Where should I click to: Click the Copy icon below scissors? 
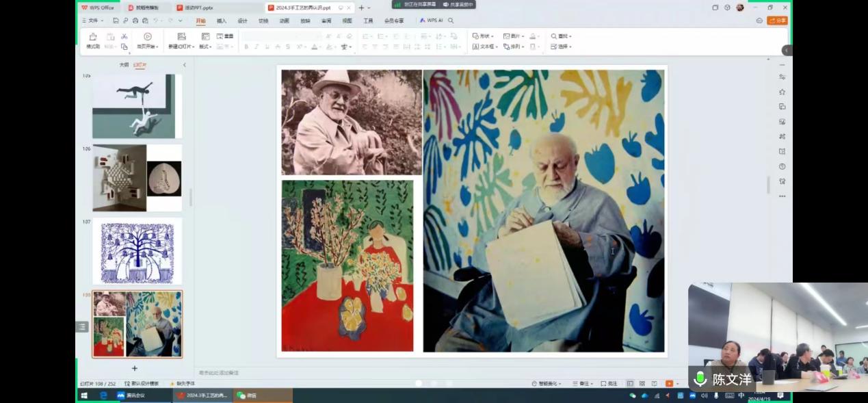click(124, 47)
